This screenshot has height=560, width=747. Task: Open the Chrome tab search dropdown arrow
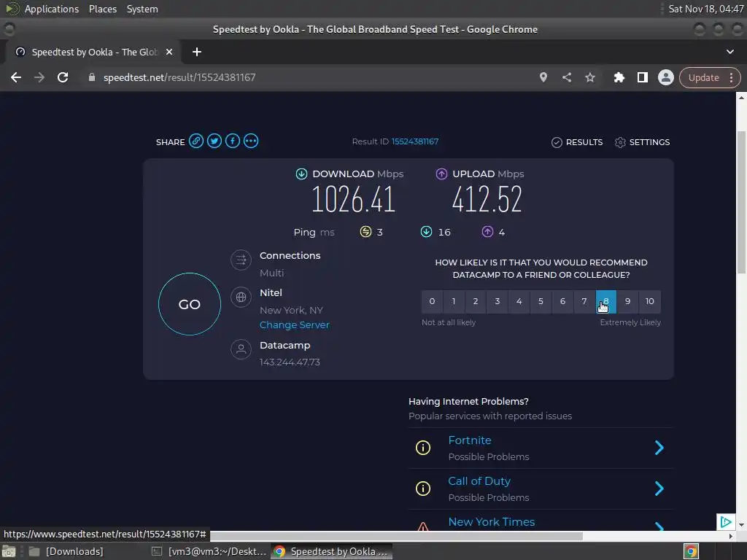[729, 52]
